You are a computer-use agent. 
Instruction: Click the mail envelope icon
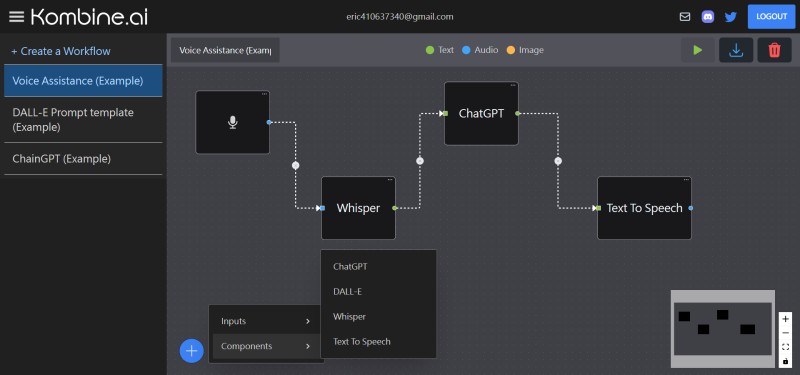pos(685,17)
